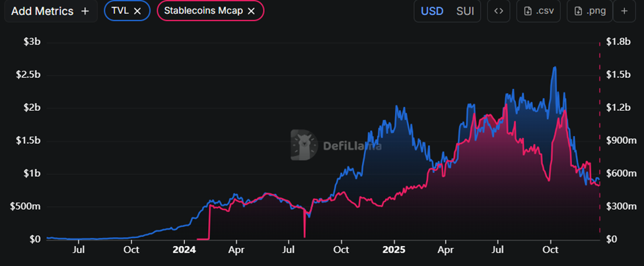Click the DefiLlama watermark text
Viewport: 644px width, 266px height.
(x=352, y=145)
